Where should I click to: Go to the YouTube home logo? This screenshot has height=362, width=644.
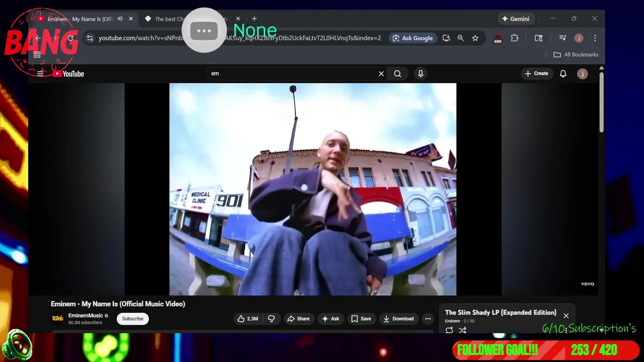point(69,74)
